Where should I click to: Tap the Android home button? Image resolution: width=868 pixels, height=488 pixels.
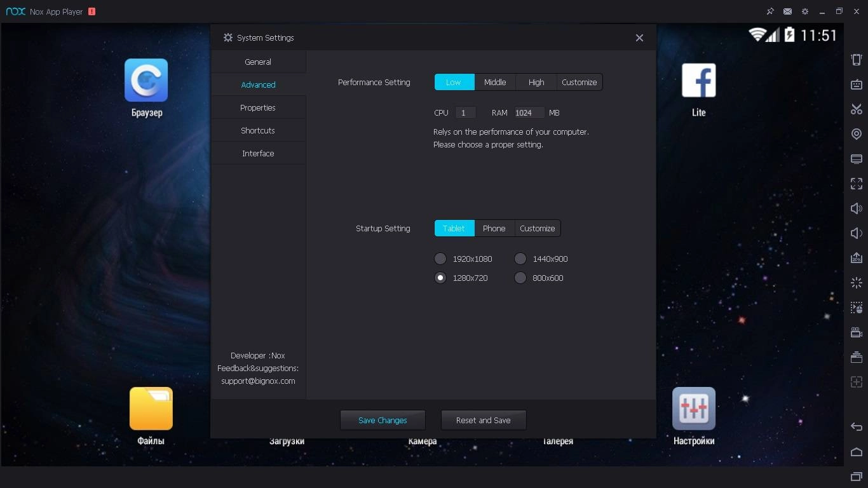pos(857,452)
